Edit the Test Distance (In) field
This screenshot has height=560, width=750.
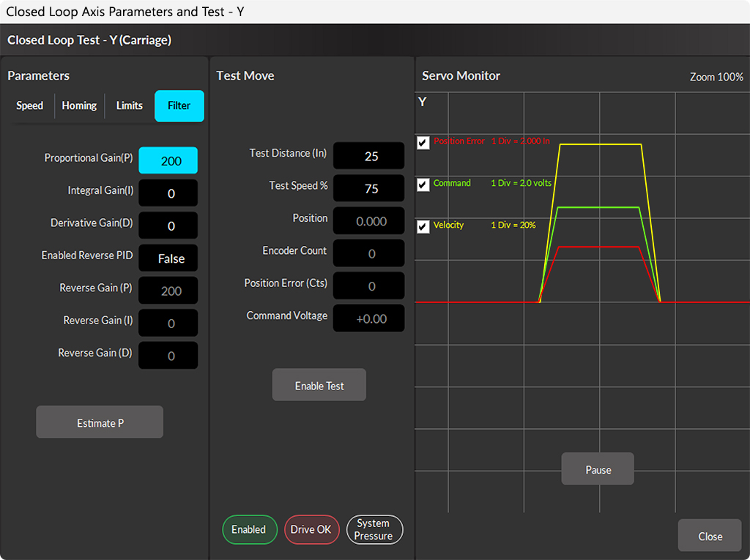(x=369, y=156)
